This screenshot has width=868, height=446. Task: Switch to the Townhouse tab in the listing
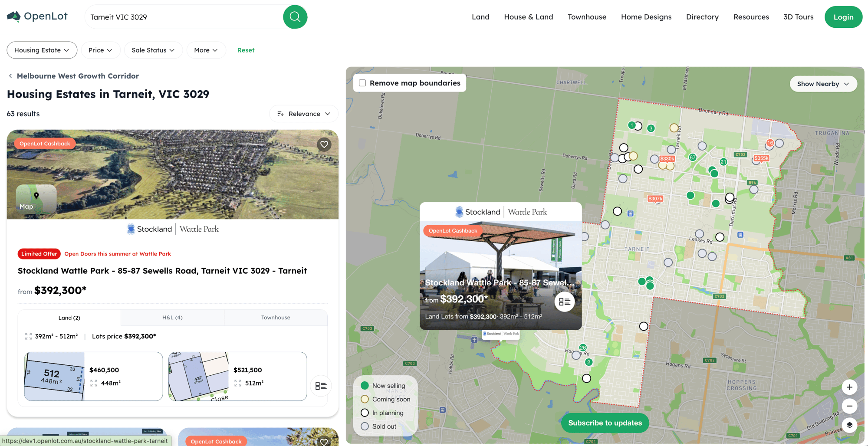(x=276, y=318)
